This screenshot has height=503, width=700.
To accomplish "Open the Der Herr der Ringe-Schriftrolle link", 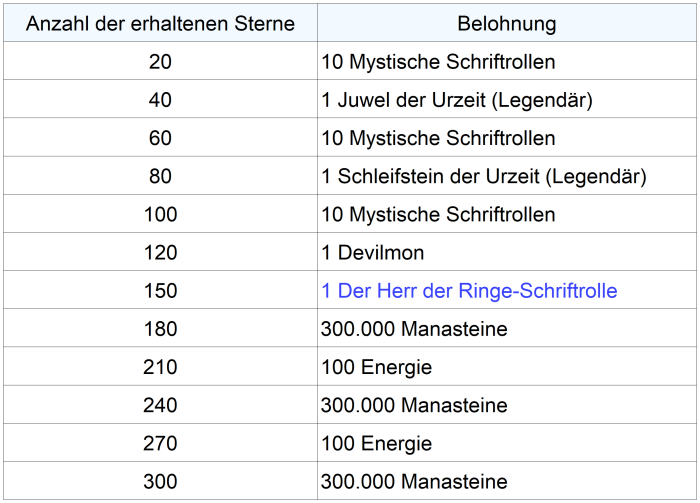I will pyautogui.click(x=469, y=291).
